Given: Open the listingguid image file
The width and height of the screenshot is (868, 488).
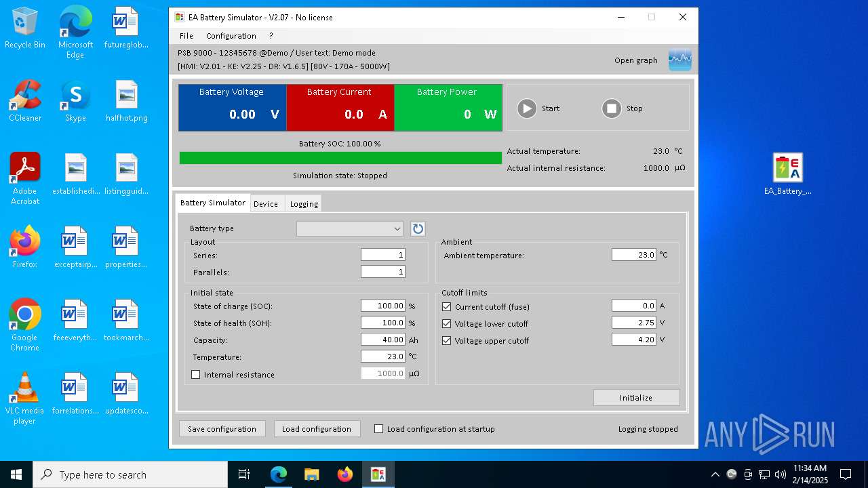Looking at the screenshot, I should [x=126, y=175].
